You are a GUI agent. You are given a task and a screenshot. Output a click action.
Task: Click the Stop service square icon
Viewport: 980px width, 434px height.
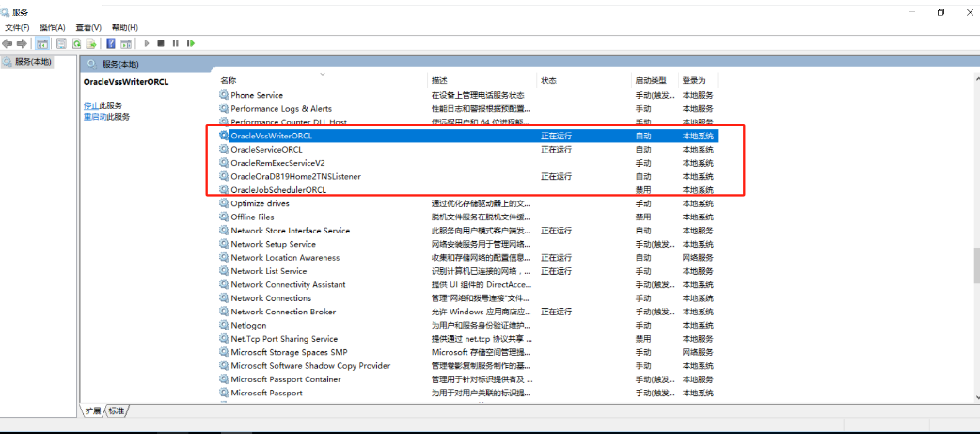[x=161, y=43]
